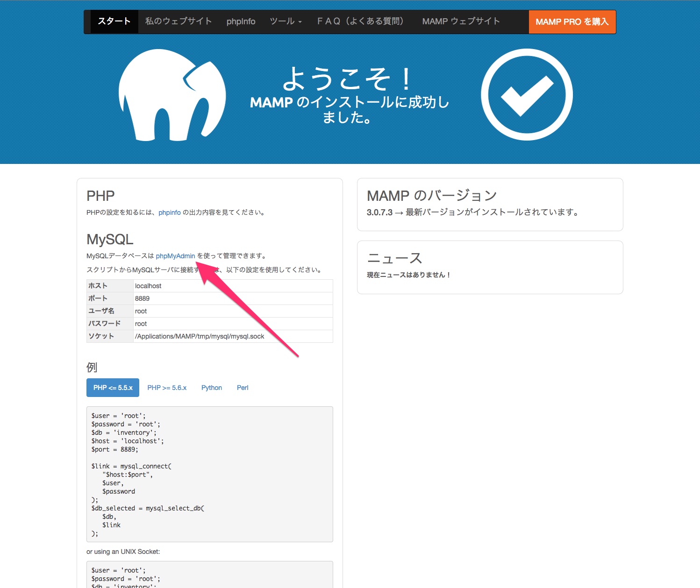Click the first mysql_connect code block
The image size is (700, 588).
210,474
